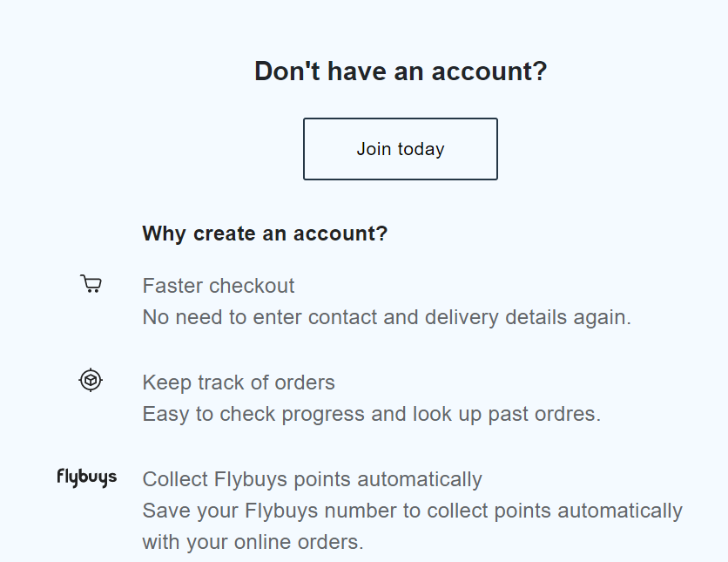The image size is (728, 562).
Task: Click "No need to enter contact" description text
Action: (386, 317)
